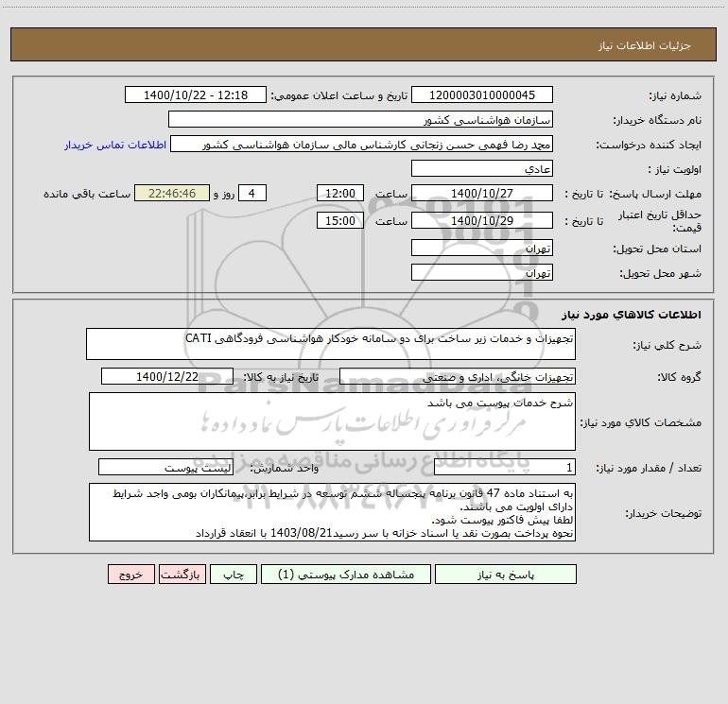Click the شهر محل تحویل label
728x704 pixels.
(x=661, y=273)
